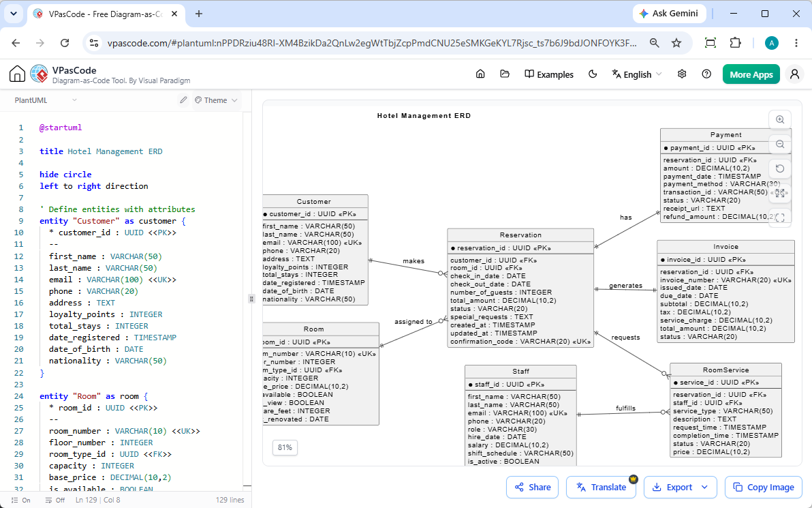
Task: Click the browser forward arrow
Action: pyautogui.click(x=40, y=43)
